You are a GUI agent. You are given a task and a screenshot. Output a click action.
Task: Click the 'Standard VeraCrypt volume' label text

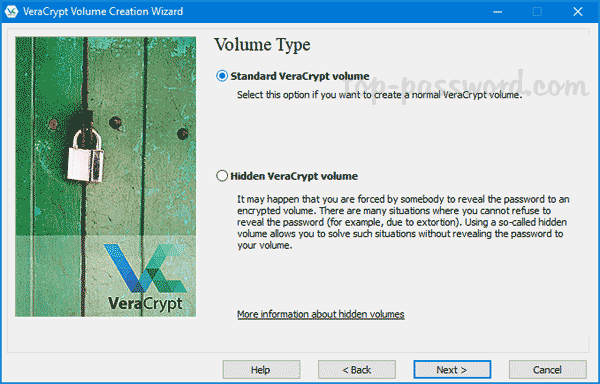(300, 76)
